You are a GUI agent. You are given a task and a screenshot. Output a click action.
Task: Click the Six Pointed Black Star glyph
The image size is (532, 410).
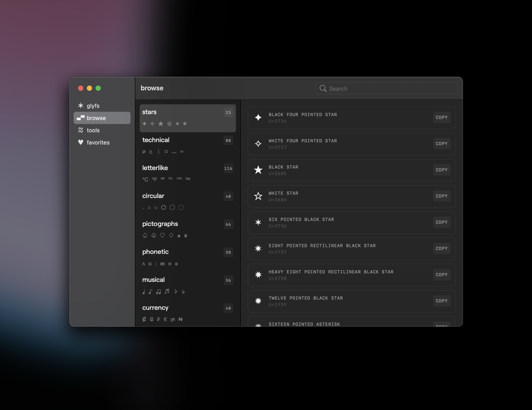[258, 222]
